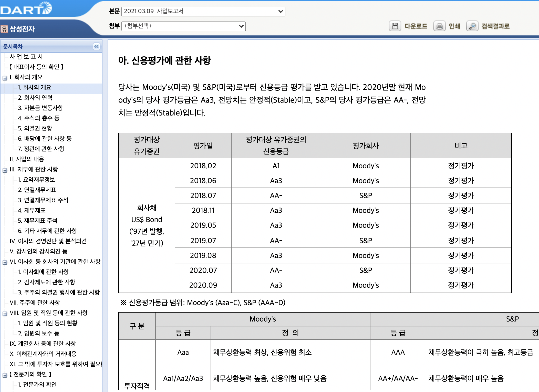Click the Aa1/Aa2/Aa3 grade cell
Image resolution: width=539 pixels, height=392 pixels.
pyautogui.click(x=183, y=378)
